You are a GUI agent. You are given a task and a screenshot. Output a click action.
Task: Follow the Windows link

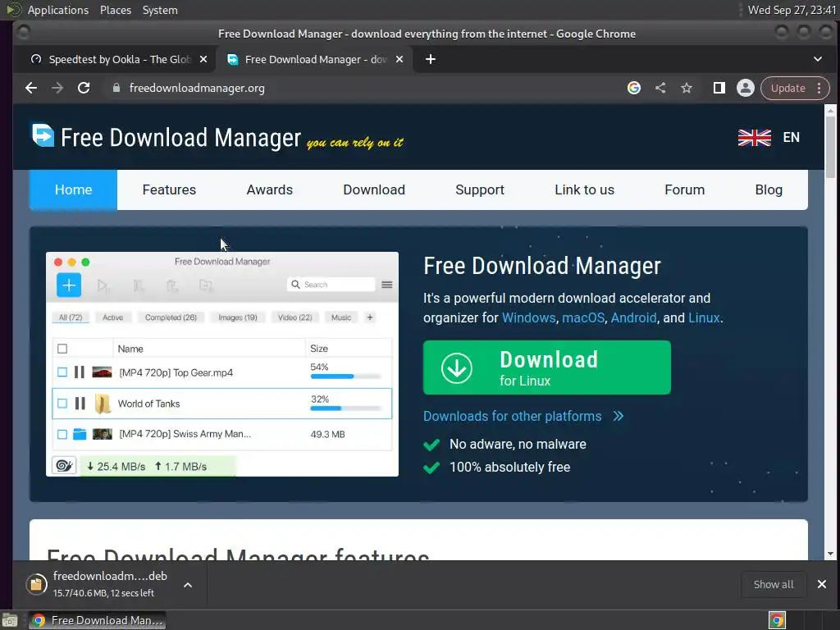[x=528, y=317]
